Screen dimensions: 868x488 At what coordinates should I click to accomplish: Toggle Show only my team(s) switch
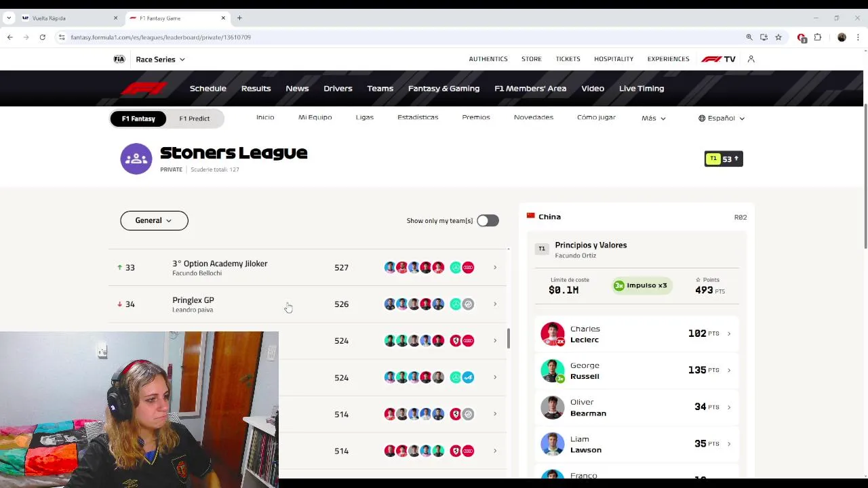click(x=488, y=220)
